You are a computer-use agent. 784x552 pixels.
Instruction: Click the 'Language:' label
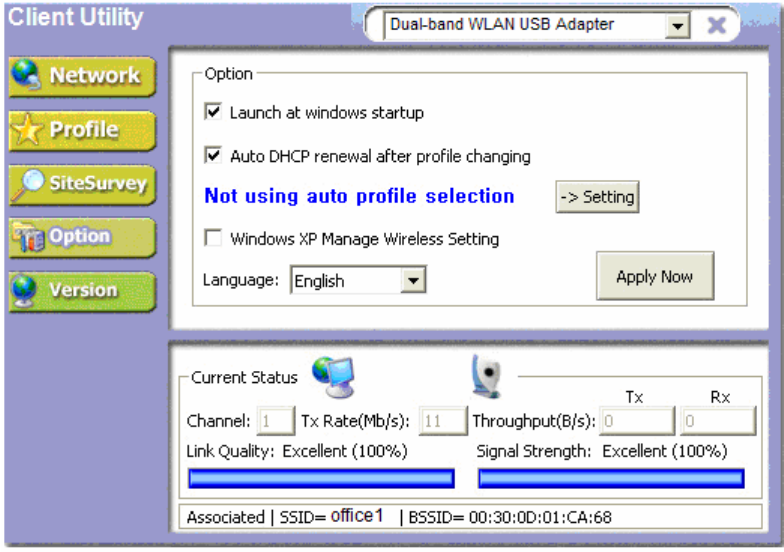(x=240, y=280)
